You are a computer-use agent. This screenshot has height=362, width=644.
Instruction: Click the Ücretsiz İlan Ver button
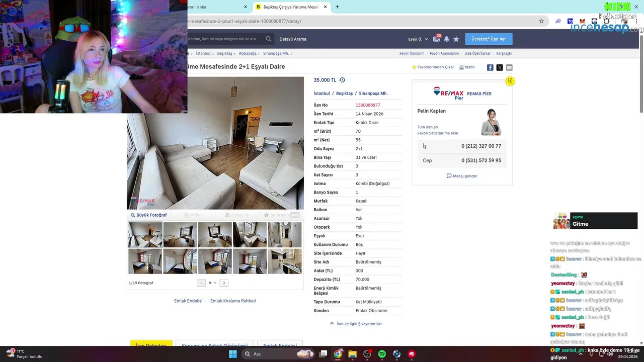489,39
